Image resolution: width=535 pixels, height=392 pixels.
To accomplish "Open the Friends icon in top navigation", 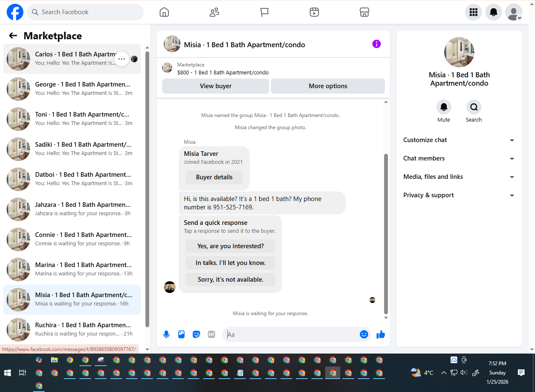I will [214, 12].
